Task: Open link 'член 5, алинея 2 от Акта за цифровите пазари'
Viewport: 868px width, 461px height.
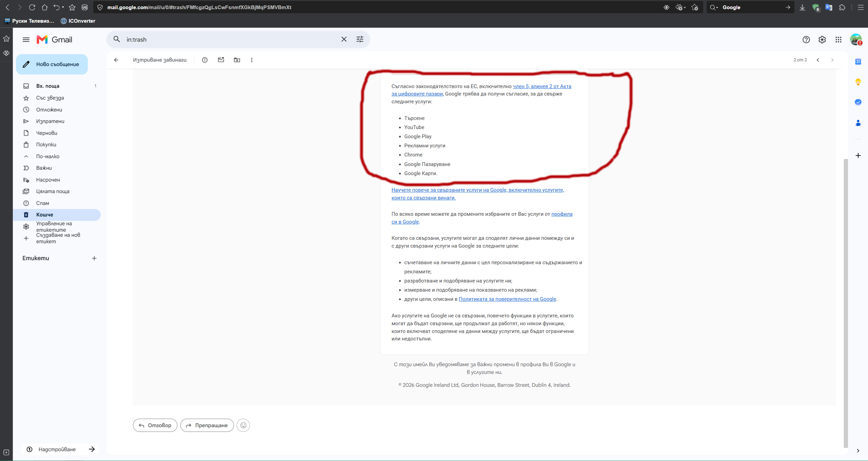Action: pos(481,90)
